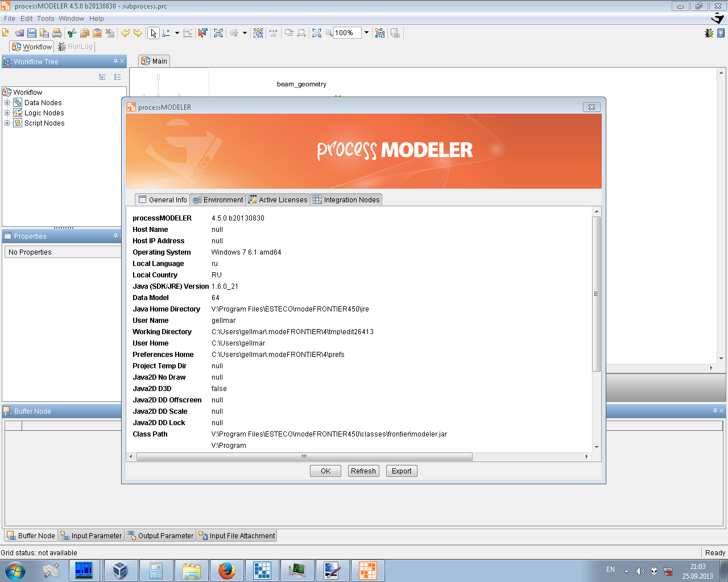Screen dimensions: 728x582
Task: Select the arrow pointer selection tool
Action: click(x=153, y=33)
